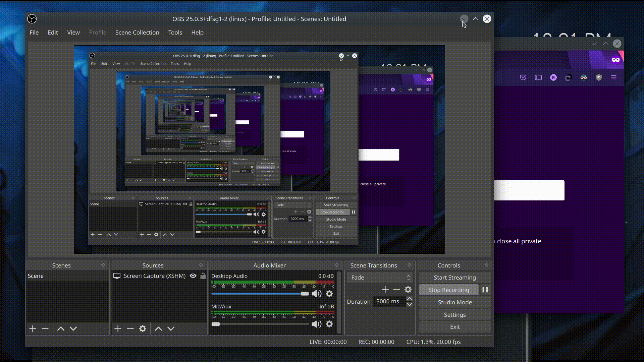Select the Scene item in Scenes list
The image size is (644, 362).
point(67,276)
